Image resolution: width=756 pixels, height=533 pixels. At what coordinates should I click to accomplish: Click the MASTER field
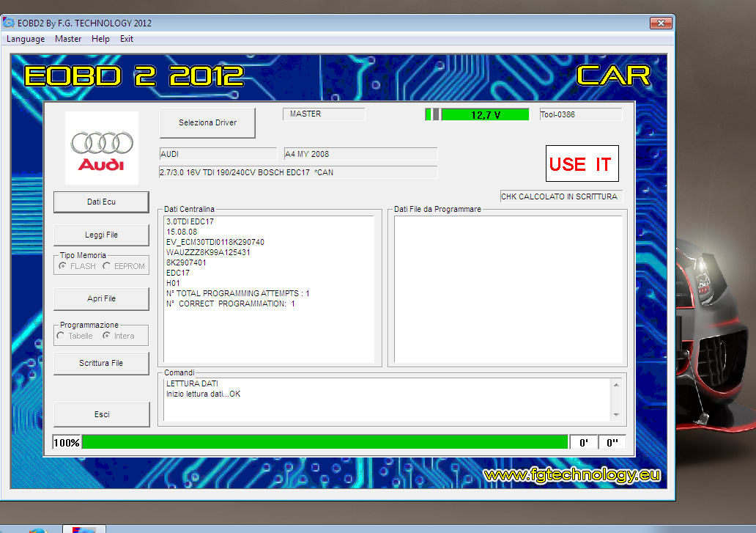pyautogui.click(x=324, y=114)
